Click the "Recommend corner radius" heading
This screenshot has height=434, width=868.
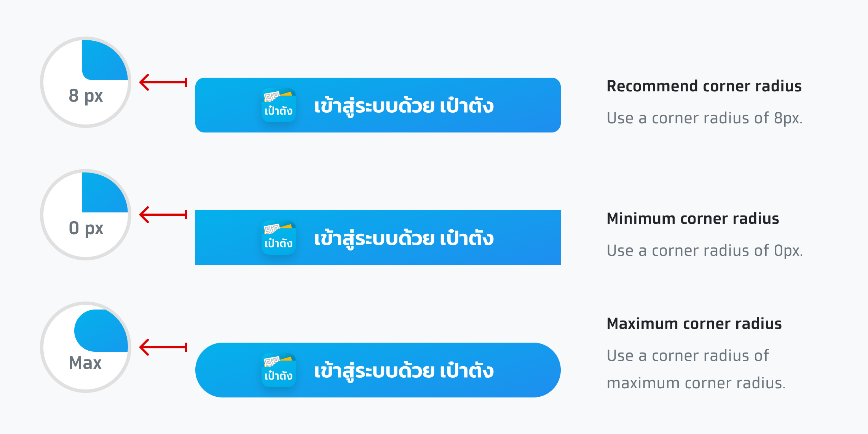(704, 86)
